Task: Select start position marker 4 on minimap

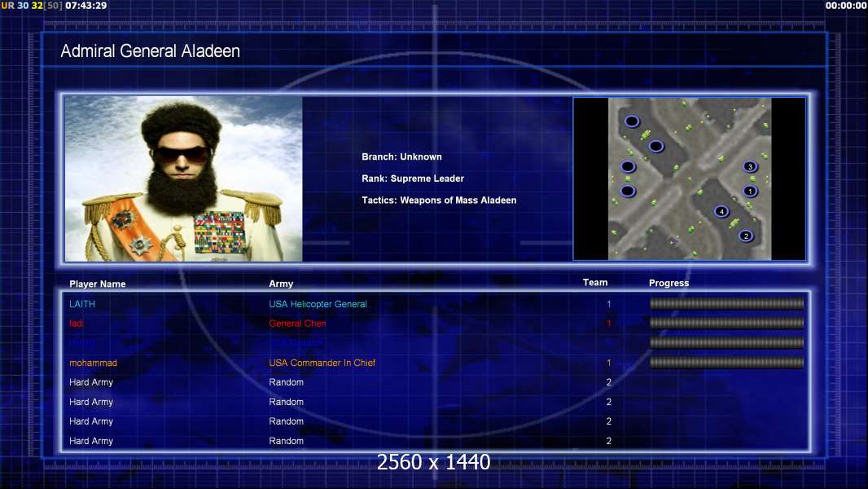Action: (x=721, y=212)
